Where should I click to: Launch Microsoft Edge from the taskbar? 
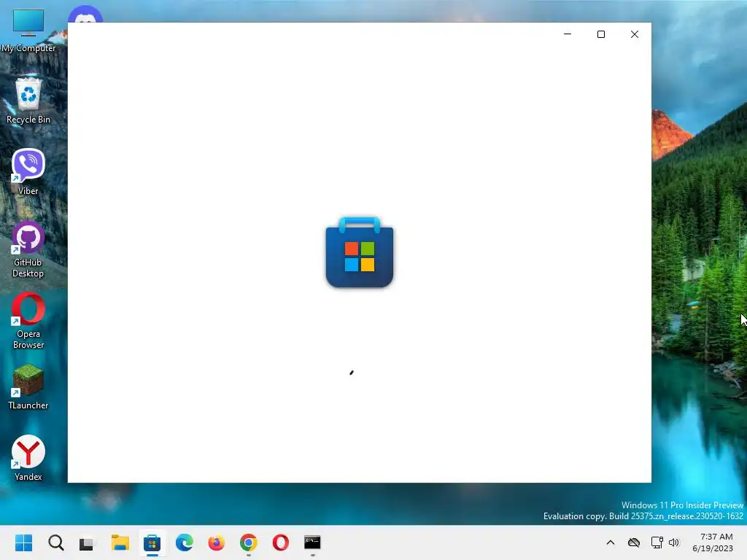(185, 542)
